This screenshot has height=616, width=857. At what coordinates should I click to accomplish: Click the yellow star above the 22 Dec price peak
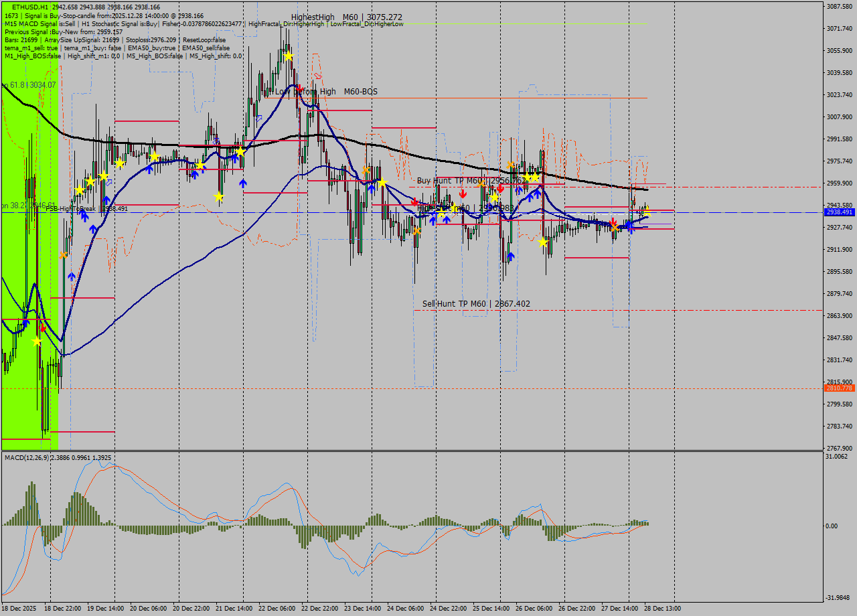(289, 57)
